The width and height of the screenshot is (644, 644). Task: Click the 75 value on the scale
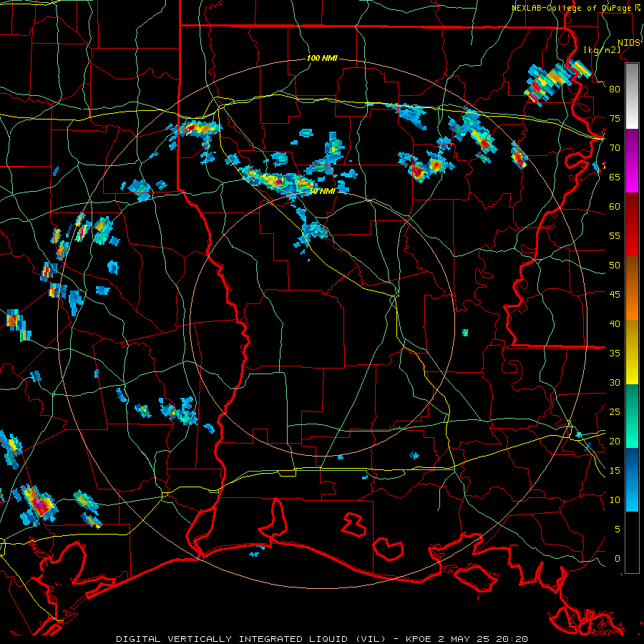coord(615,118)
